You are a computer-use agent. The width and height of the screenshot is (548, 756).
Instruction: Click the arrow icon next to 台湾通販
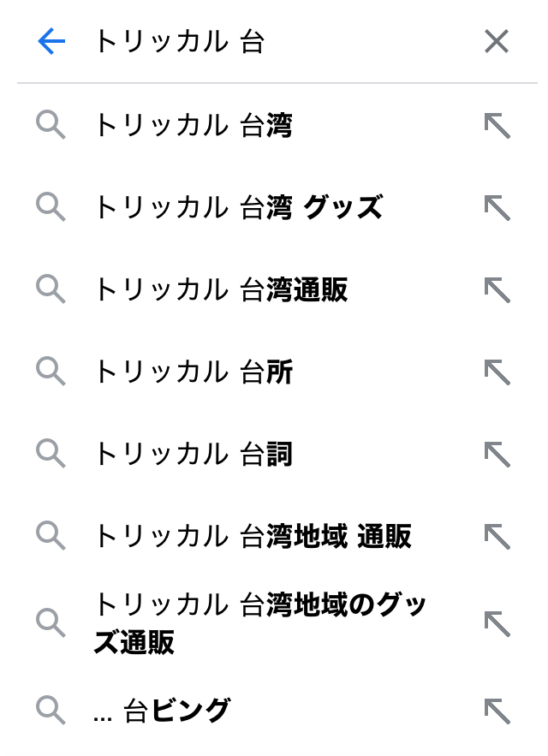click(497, 290)
